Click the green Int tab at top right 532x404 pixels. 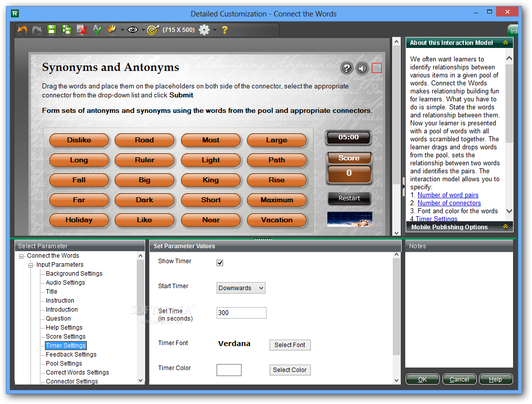tap(513, 31)
